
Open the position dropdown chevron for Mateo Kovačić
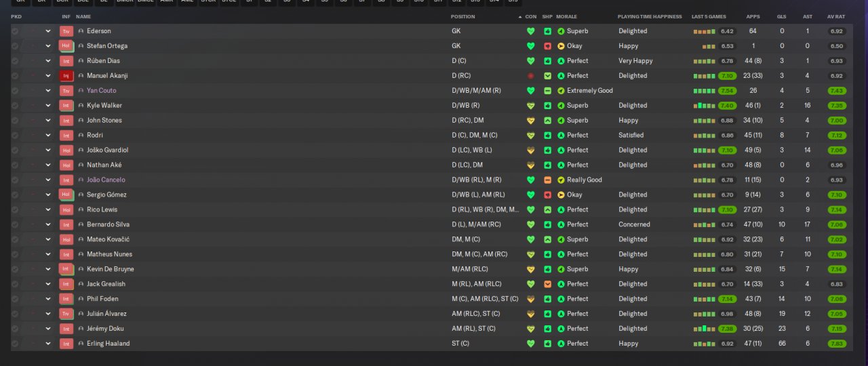click(48, 239)
